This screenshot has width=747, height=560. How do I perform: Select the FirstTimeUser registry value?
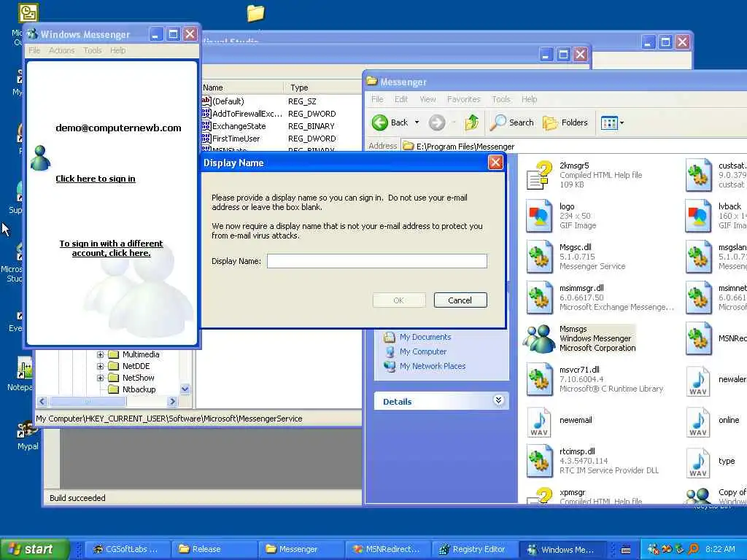[x=236, y=139]
